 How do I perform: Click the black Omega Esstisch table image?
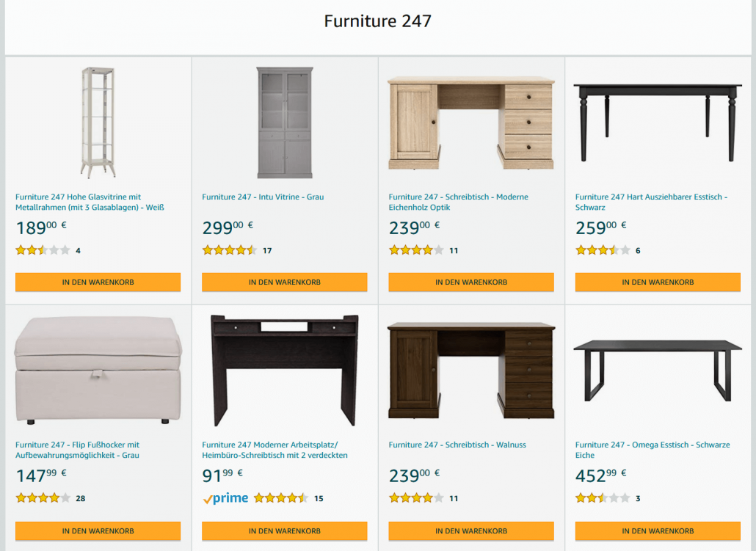tap(658, 371)
